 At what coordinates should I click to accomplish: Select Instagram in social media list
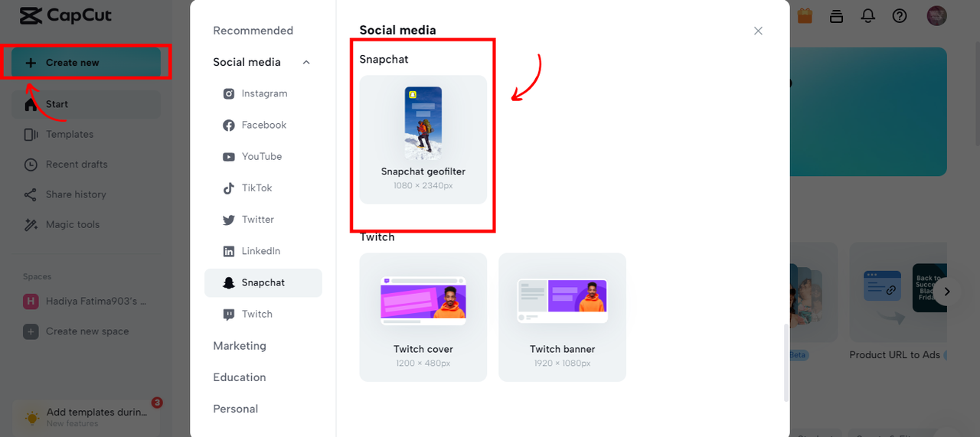click(264, 93)
